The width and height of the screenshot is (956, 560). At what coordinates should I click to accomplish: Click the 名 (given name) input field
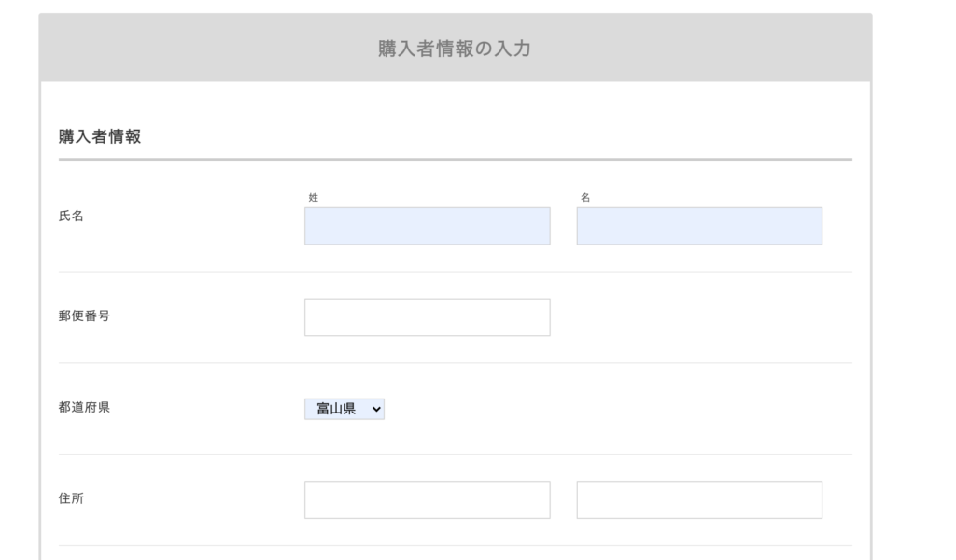tap(699, 226)
